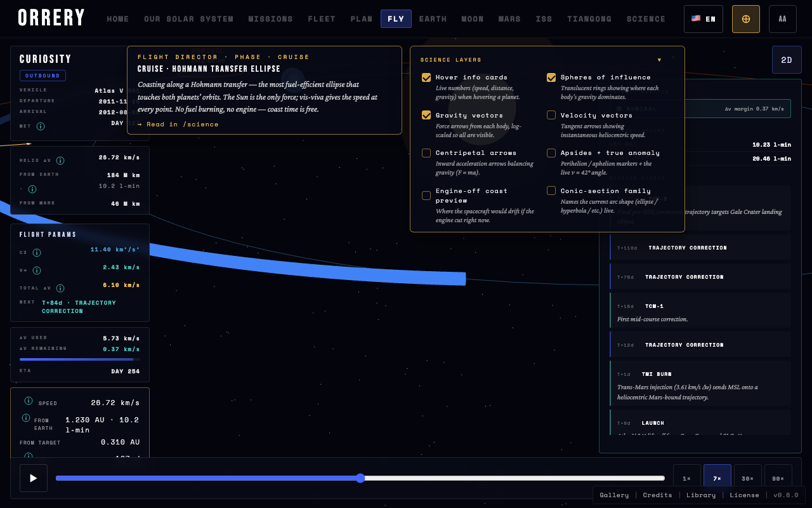Open the ISS tab
Viewport: 812px width, 508px height.
point(544,19)
